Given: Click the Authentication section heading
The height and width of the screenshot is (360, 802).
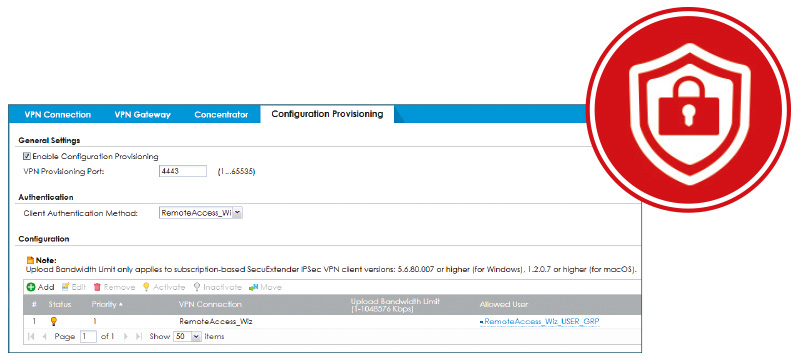Looking at the screenshot, I should click(x=46, y=197).
